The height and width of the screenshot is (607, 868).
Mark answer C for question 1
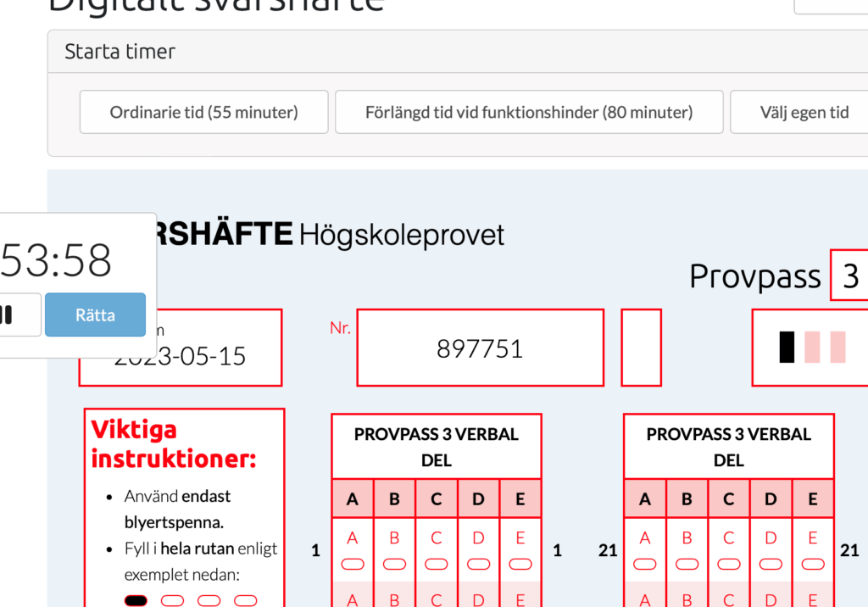click(x=437, y=565)
